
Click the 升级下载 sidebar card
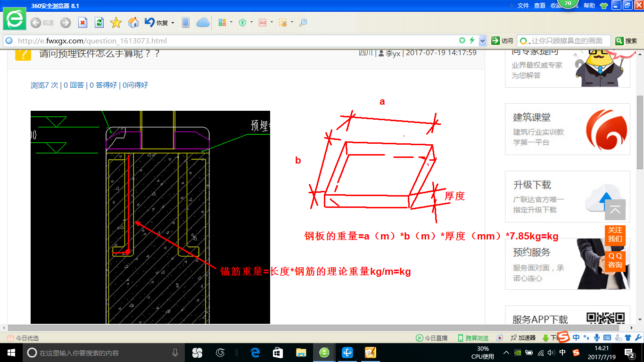coord(568,197)
